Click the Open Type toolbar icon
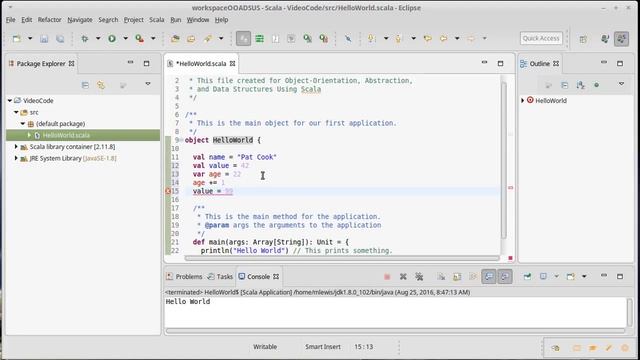640x360 pixels. tap(175, 39)
